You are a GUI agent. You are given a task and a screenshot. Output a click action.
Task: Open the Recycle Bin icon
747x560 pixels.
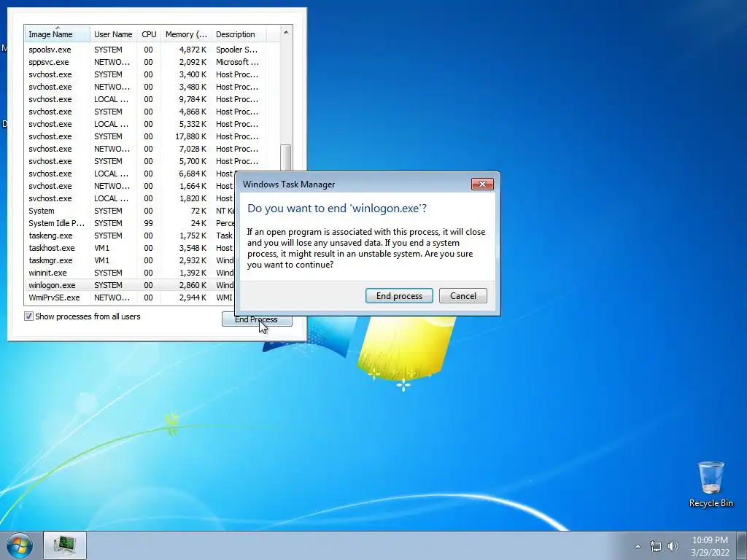click(x=711, y=484)
